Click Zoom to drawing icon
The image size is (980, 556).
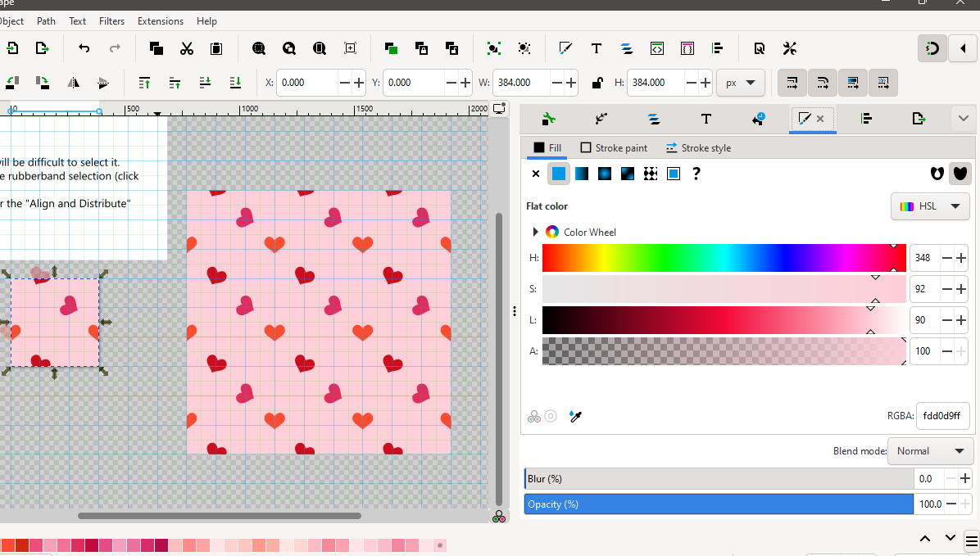coord(288,48)
